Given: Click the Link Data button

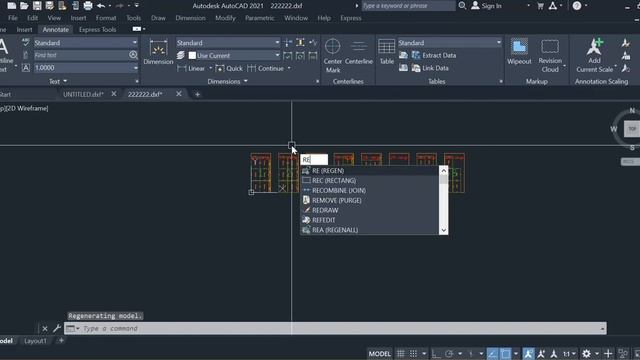Looking at the screenshot, I should coord(430,68).
